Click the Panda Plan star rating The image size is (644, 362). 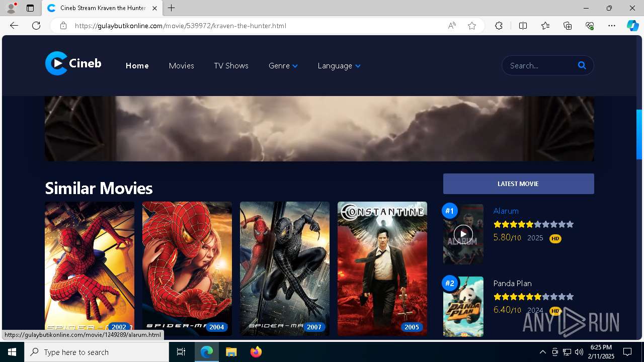533,297
